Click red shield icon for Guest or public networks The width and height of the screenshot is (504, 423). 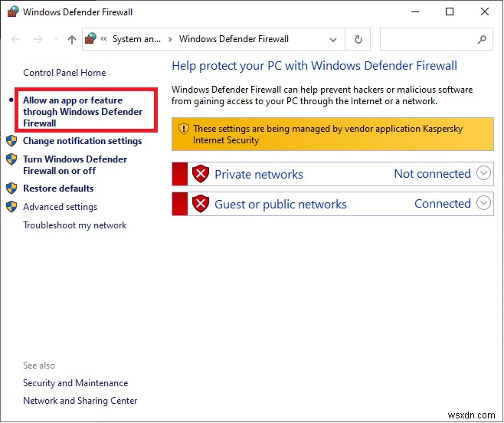click(201, 204)
